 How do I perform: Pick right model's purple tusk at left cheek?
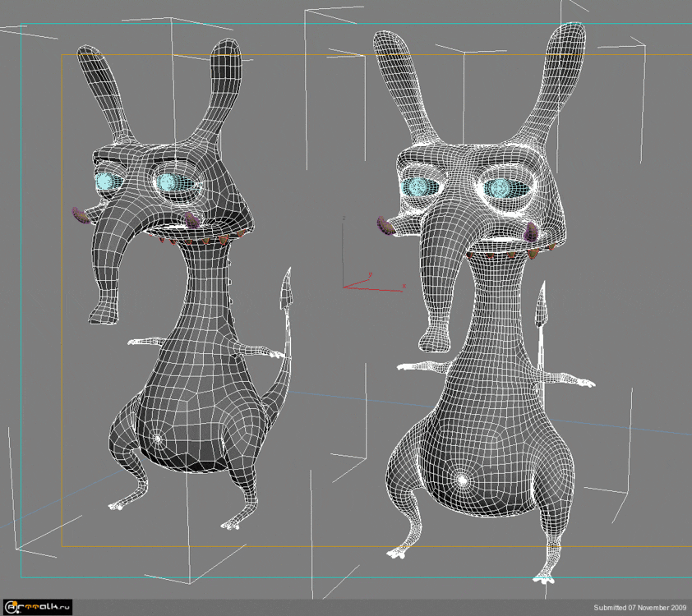point(385,226)
